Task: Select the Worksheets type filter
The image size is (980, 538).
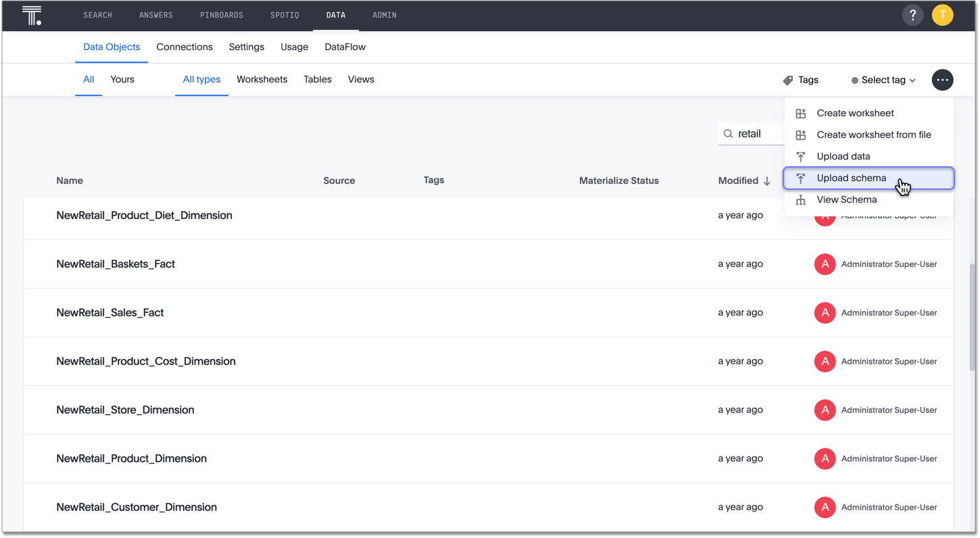Action: pos(262,79)
